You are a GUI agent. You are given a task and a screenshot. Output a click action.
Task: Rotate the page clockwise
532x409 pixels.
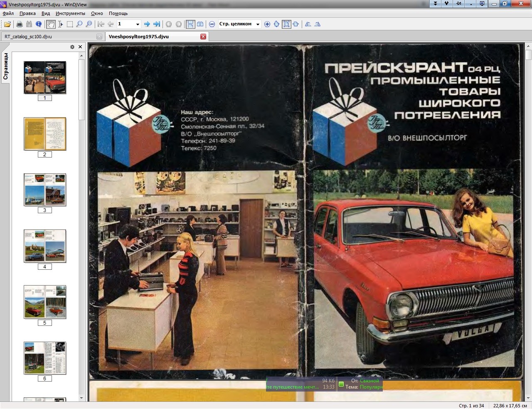(x=318, y=24)
